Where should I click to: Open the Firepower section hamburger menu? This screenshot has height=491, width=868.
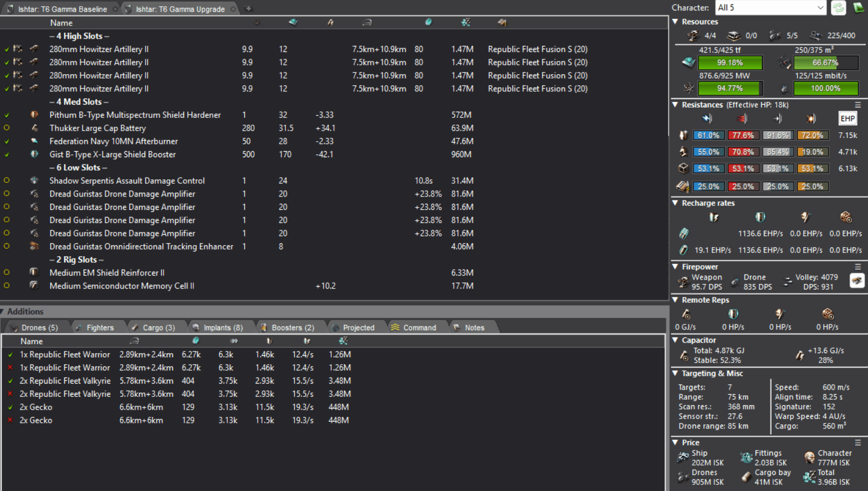(x=858, y=267)
